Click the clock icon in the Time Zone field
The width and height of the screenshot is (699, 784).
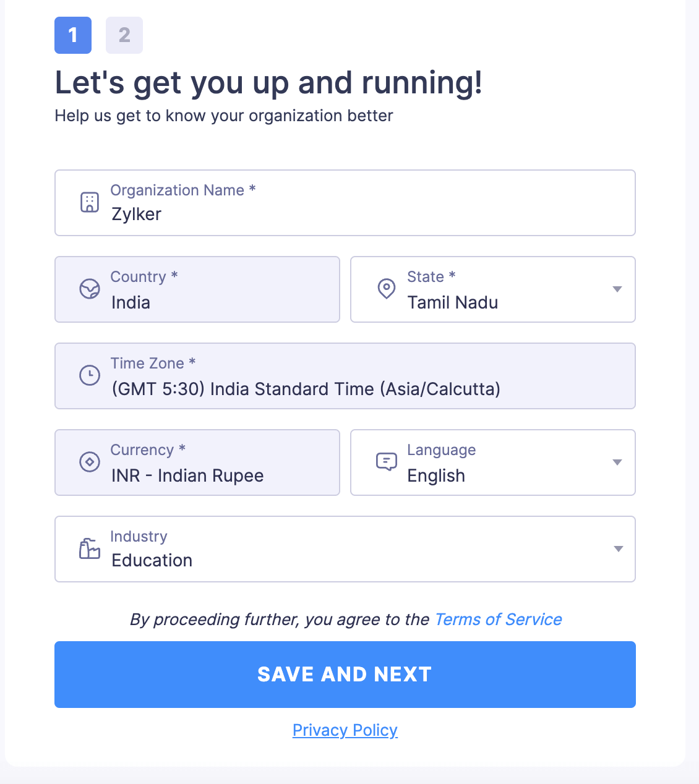90,375
